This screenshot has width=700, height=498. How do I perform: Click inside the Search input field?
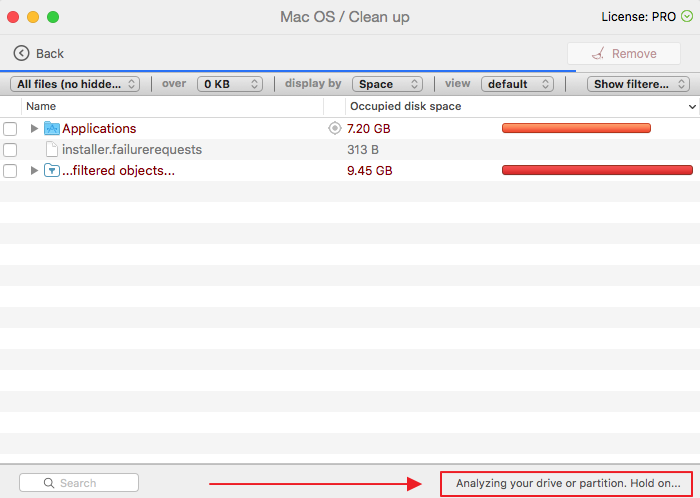pyautogui.click(x=79, y=483)
